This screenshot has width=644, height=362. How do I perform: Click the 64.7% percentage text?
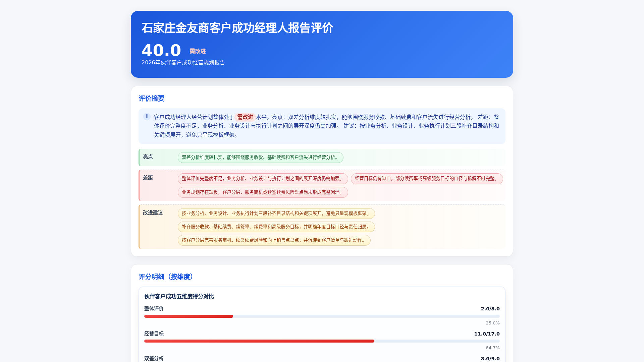coord(493,348)
